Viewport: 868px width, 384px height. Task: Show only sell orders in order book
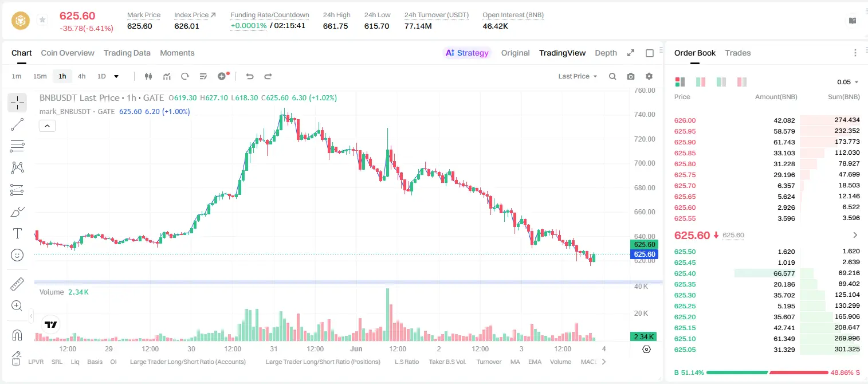[x=742, y=82]
